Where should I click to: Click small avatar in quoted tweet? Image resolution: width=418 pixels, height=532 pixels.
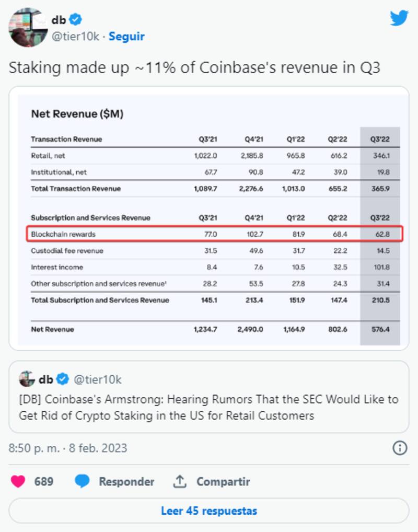point(27,379)
